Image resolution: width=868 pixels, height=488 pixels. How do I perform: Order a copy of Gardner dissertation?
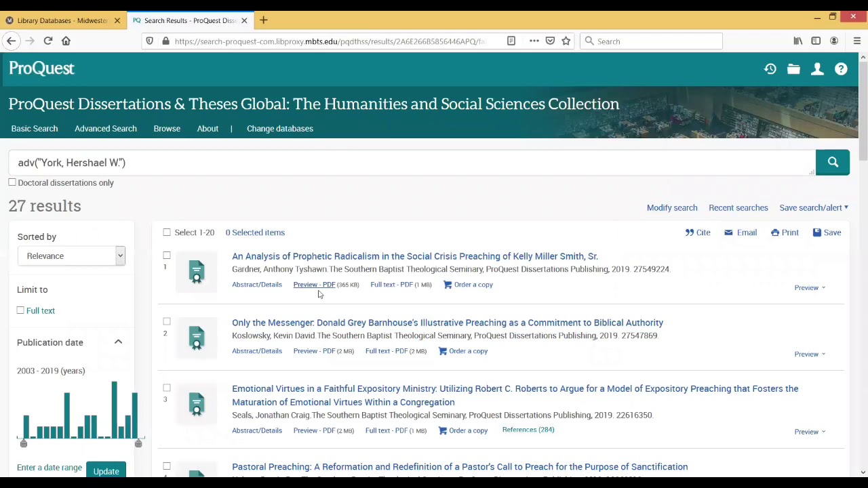468,285
